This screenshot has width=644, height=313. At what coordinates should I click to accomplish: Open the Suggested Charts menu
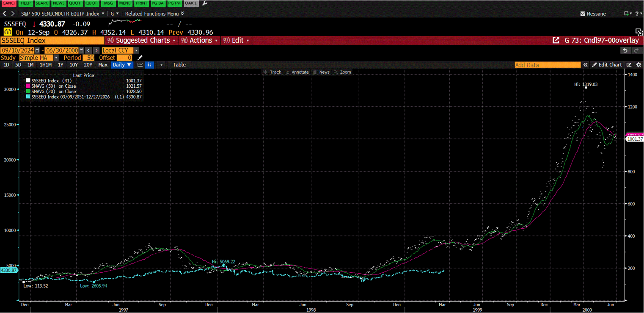click(141, 40)
